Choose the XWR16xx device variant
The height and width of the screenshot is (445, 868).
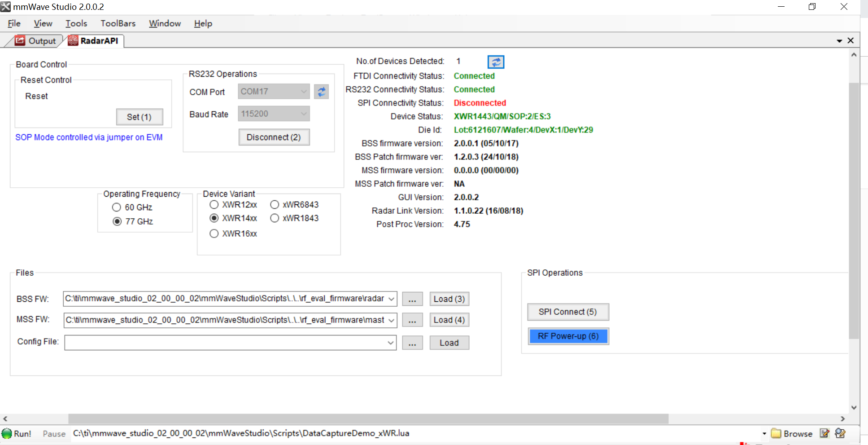point(214,234)
